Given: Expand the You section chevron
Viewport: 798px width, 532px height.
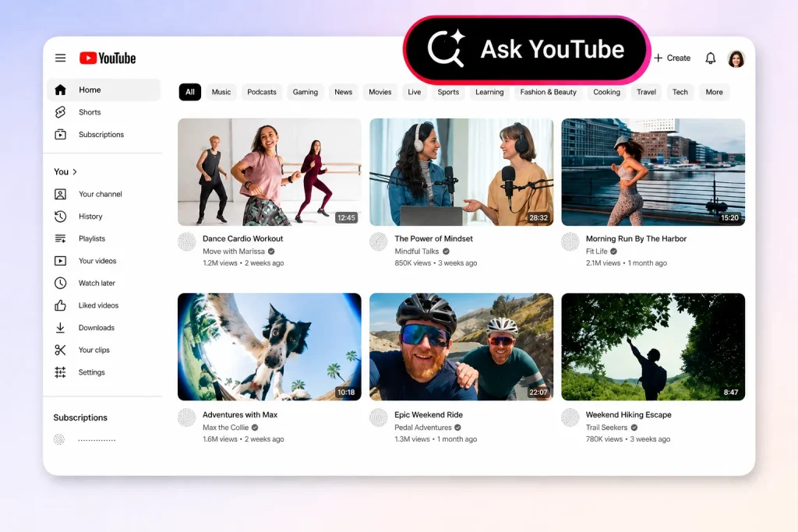Looking at the screenshot, I should [x=75, y=172].
